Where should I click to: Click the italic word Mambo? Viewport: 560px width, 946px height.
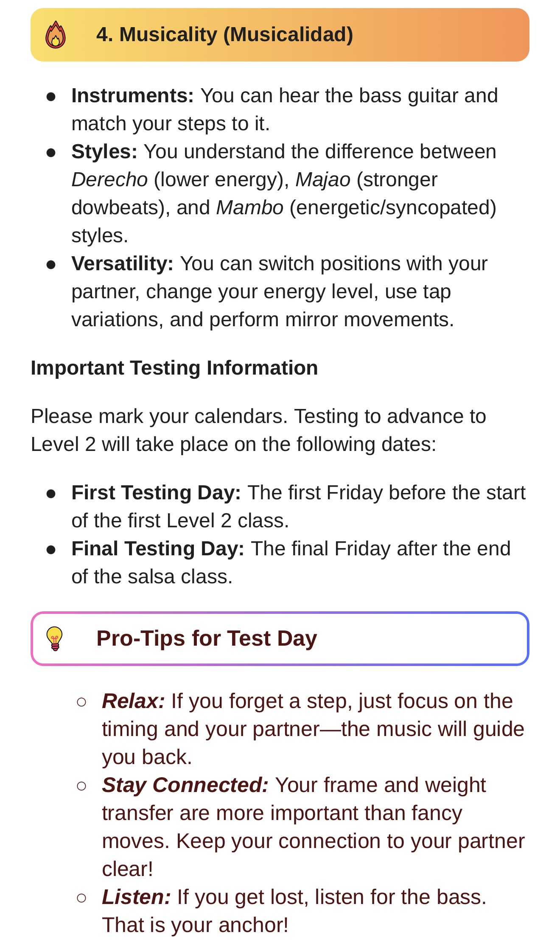point(250,208)
